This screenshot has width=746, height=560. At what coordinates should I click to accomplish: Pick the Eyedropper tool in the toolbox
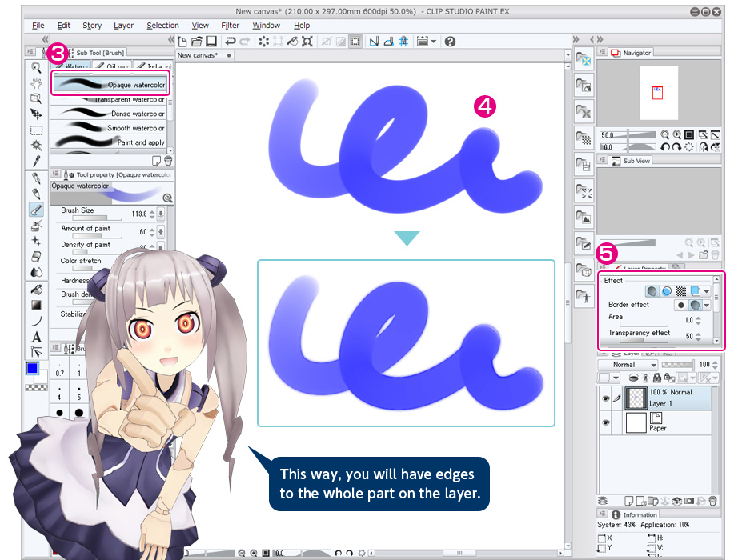point(36,160)
